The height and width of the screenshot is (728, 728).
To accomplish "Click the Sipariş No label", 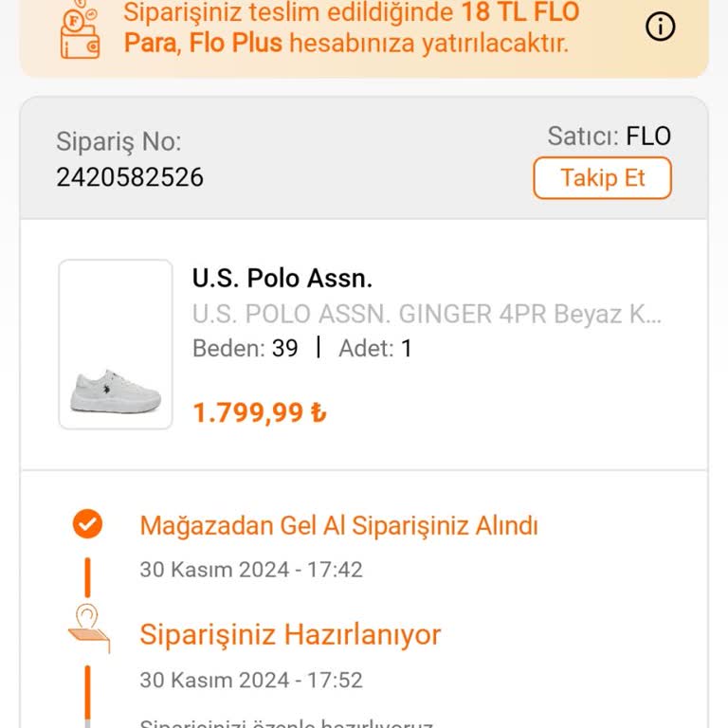I will tap(118, 141).
